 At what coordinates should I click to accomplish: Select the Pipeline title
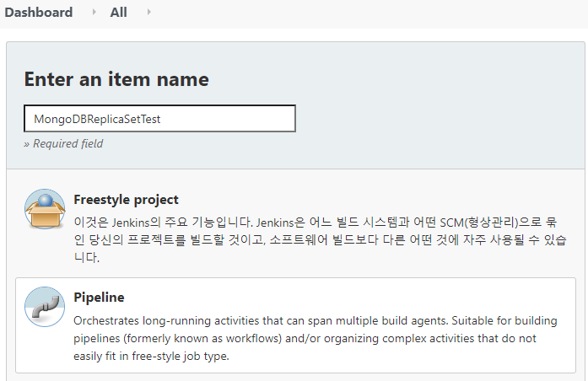click(x=99, y=297)
